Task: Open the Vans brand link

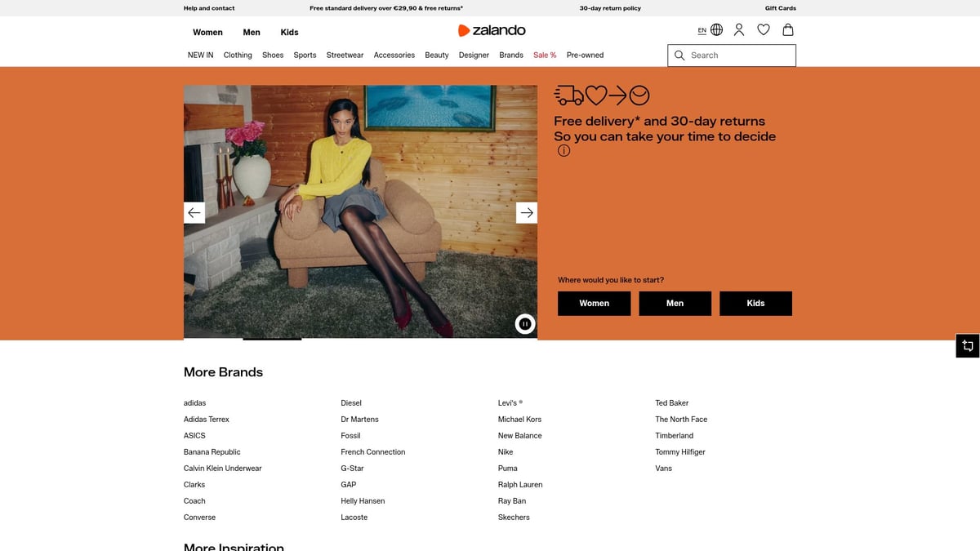Action: point(664,469)
